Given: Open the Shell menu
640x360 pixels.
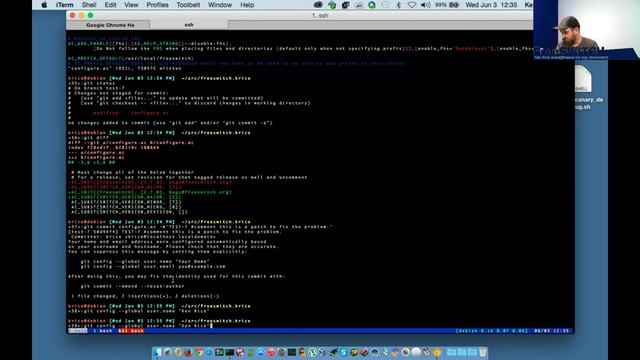Looking at the screenshot, I should (89, 5).
